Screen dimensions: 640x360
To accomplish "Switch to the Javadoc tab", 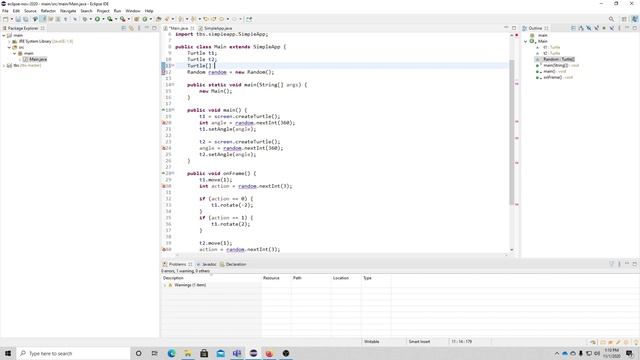I will (207, 264).
